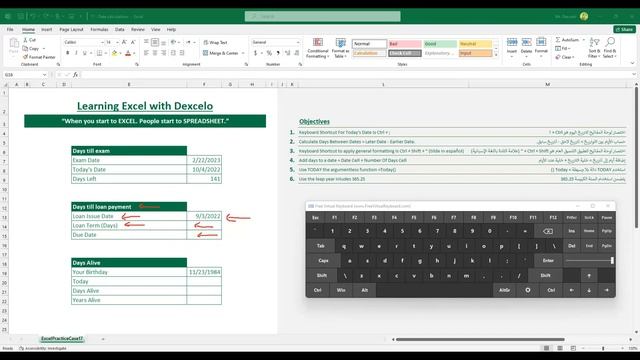This screenshot has width=640, height=360.
Task: Toggle Bold formatting
Action: click(x=68, y=53)
